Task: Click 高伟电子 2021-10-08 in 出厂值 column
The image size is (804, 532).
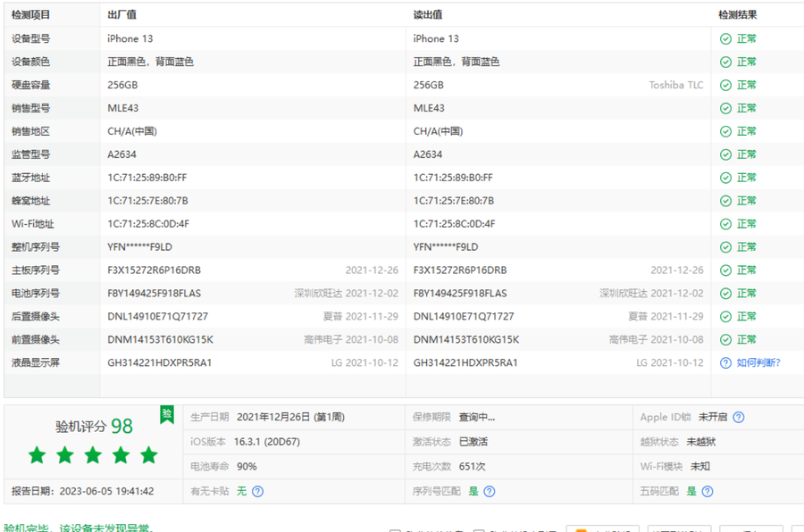Action: click(x=351, y=340)
